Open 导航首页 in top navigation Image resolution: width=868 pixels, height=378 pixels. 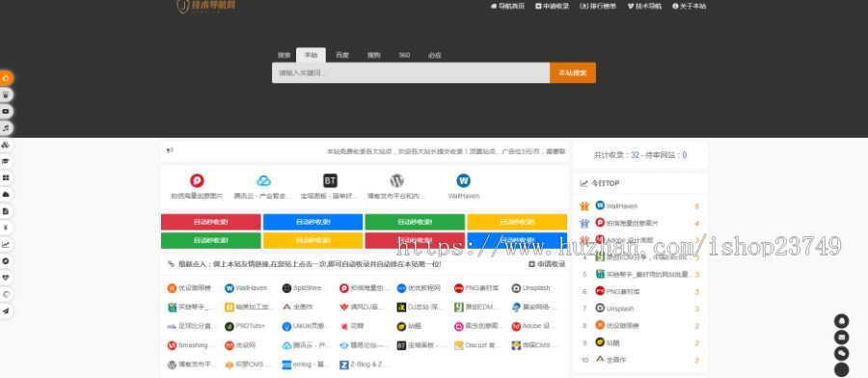coord(507,6)
